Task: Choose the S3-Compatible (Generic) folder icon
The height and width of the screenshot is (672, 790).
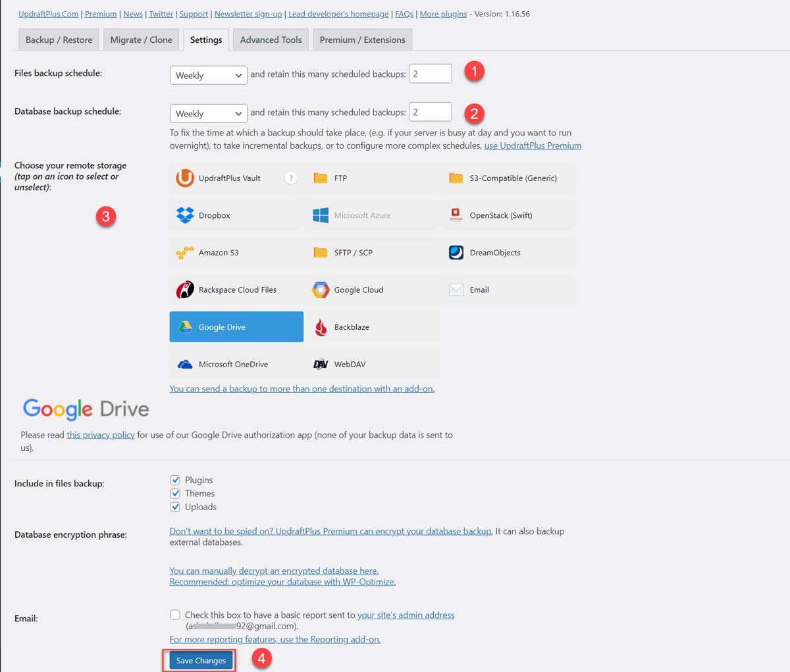Action: click(x=456, y=178)
